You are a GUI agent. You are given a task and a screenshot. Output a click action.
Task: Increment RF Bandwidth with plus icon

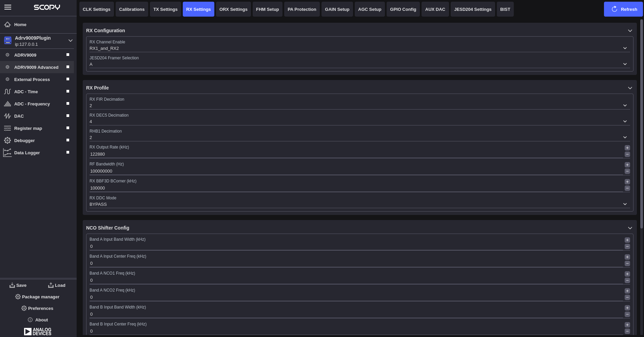(627, 165)
